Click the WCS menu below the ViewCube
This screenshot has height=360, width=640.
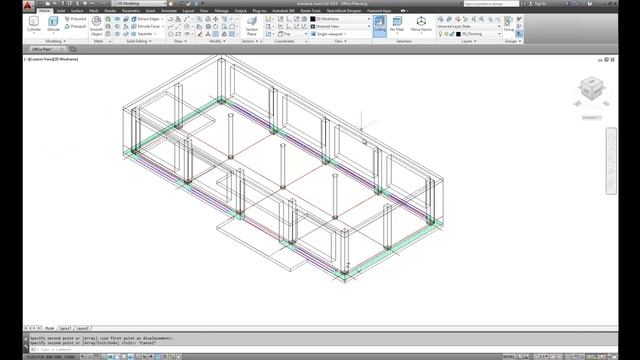pyautogui.click(x=592, y=118)
